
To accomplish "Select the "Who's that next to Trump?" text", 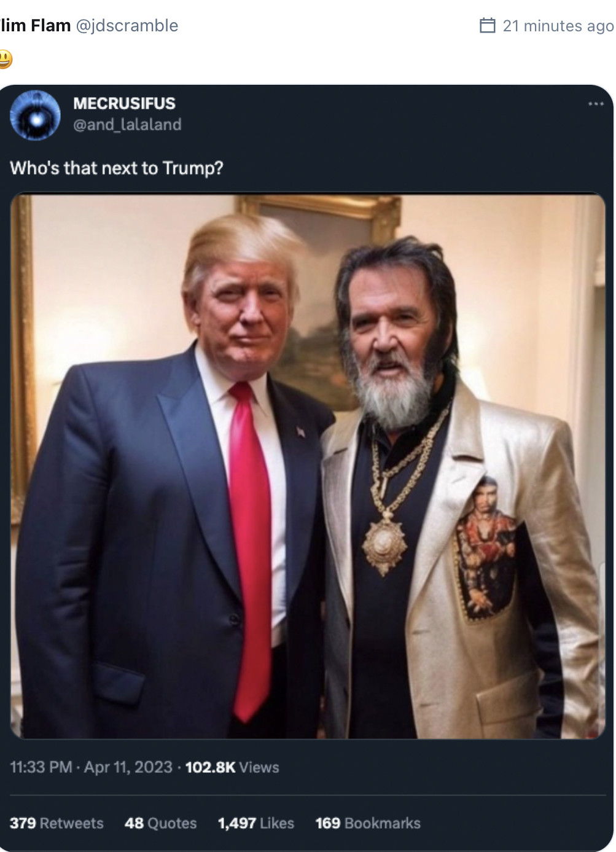I will coord(117,168).
